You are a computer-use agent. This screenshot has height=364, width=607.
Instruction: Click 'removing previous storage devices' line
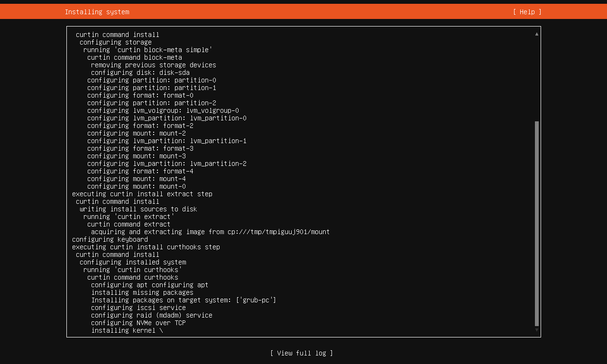coord(153,65)
